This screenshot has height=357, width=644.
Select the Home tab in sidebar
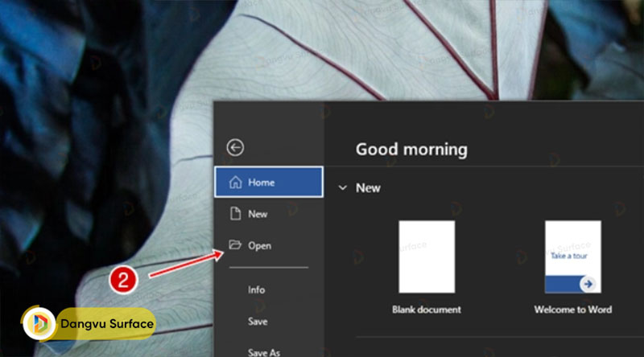pos(269,183)
